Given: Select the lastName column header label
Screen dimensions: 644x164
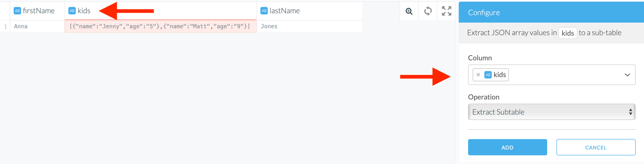Looking at the screenshot, I should (x=285, y=11).
